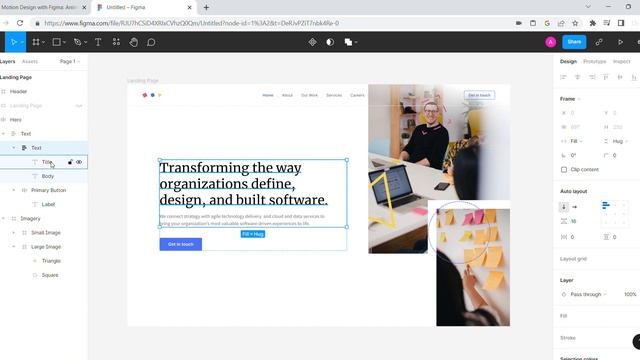Select the Hand tool
Screen dimensions: 640x360
click(x=133, y=42)
